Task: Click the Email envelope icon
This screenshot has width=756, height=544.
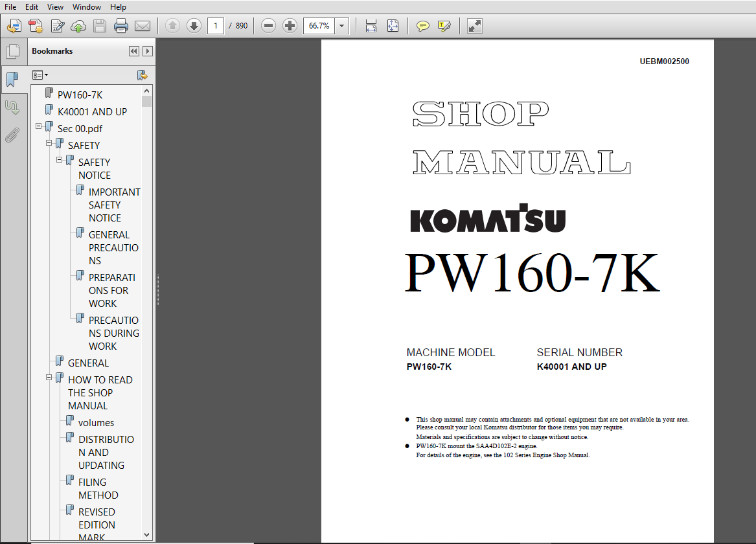Action: click(143, 25)
